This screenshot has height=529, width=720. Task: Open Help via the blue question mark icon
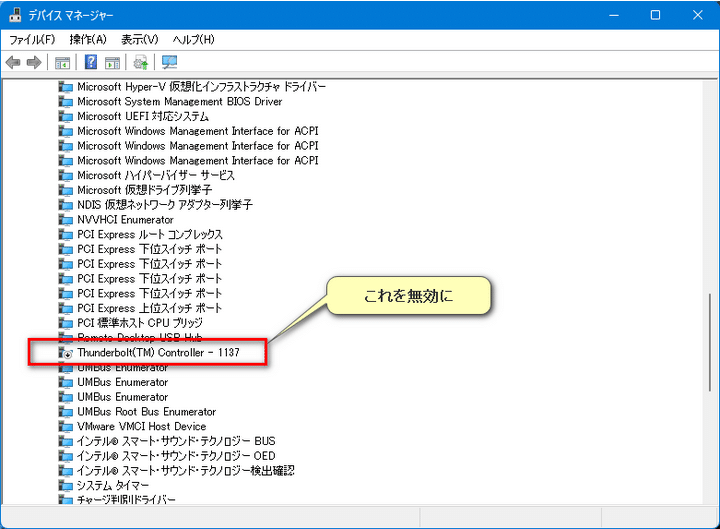point(91,62)
